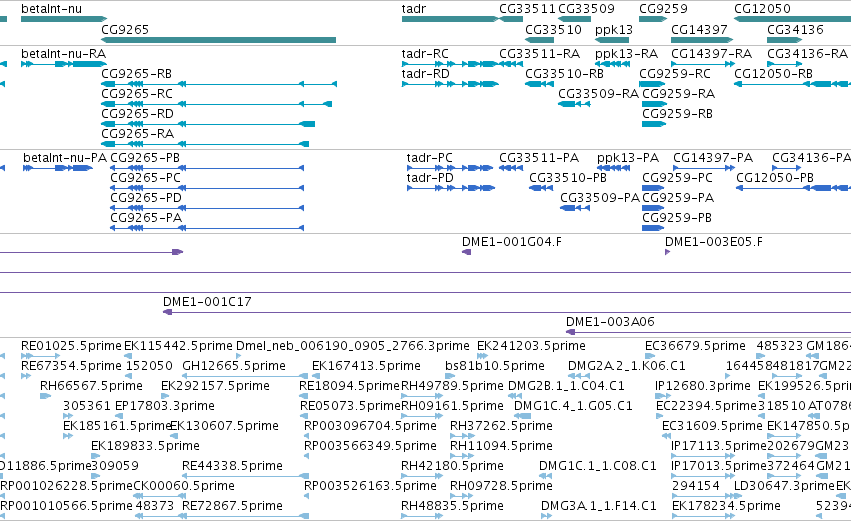Select protein CG9259-PB

(653, 228)
